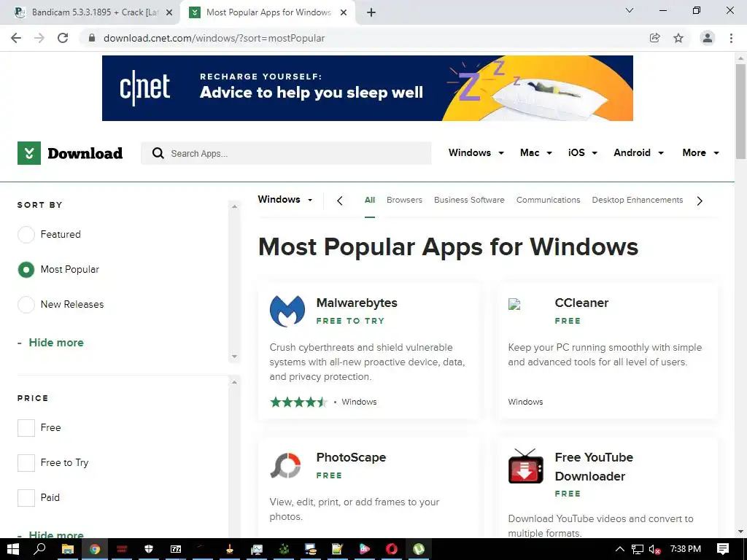This screenshot has height=560, width=747.
Task: Open the Windows notification center
Action: pos(723,549)
